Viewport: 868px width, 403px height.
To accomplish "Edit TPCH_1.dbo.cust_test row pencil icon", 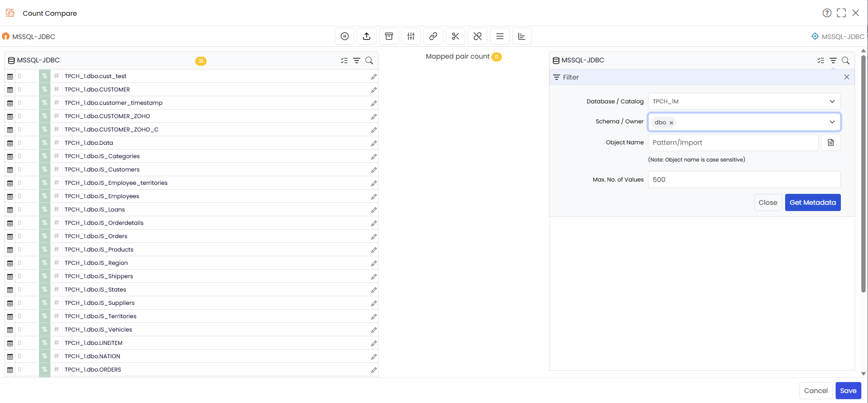I will 374,76.
